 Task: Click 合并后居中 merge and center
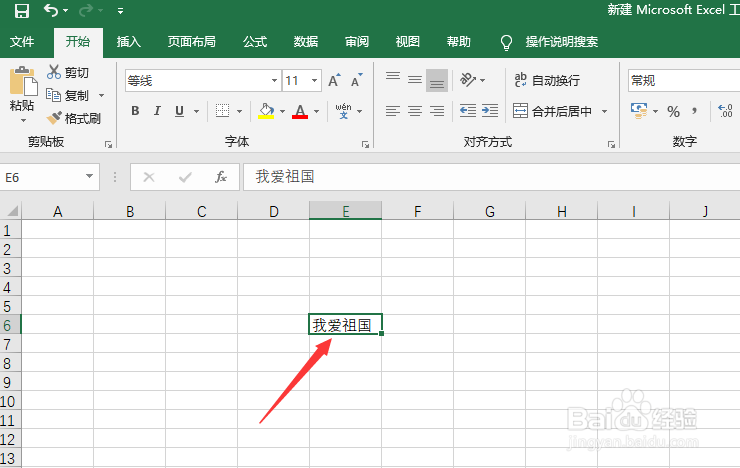(x=553, y=111)
